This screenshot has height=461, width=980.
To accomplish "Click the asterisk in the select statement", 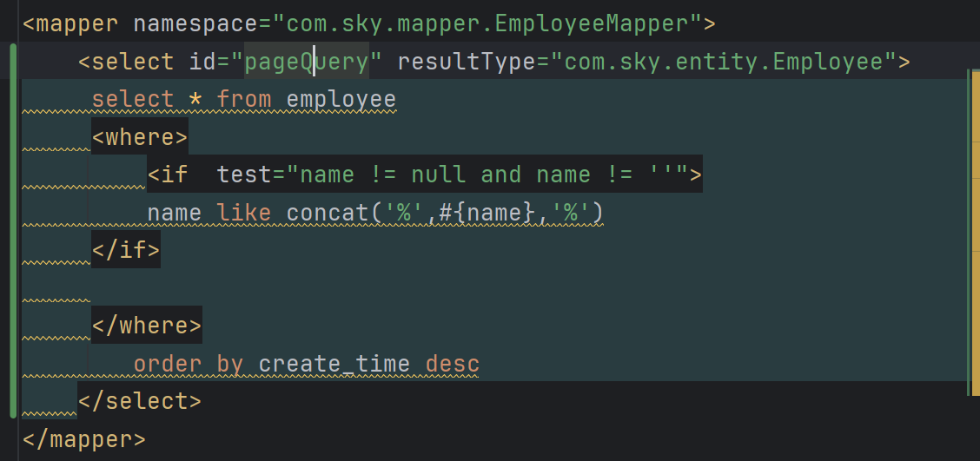I will tap(195, 99).
